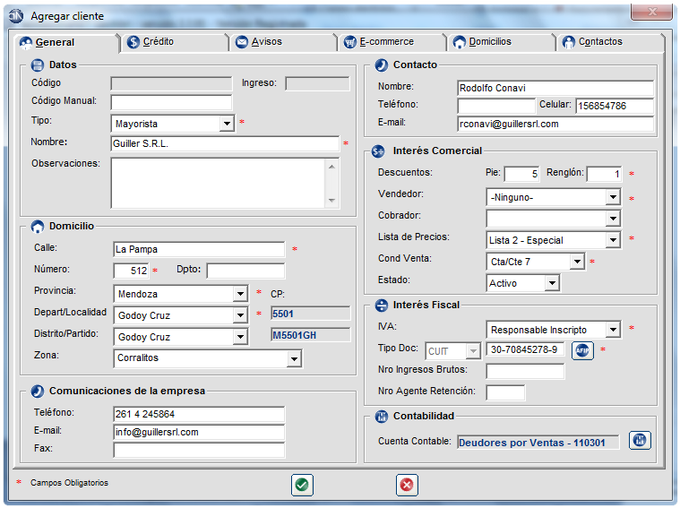The image size is (680, 508).
Task: Click the Nro Agente Retención field
Action: pyautogui.click(x=506, y=393)
